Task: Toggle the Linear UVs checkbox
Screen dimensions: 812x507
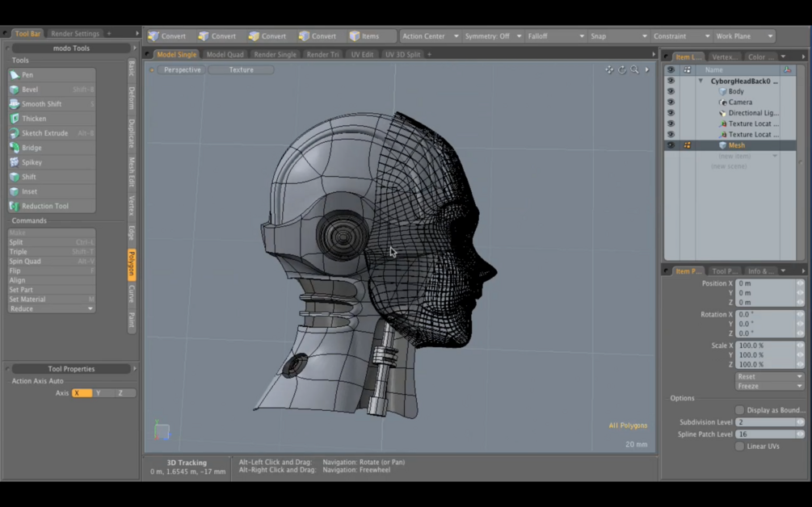Action: click(x=739, y=446)
